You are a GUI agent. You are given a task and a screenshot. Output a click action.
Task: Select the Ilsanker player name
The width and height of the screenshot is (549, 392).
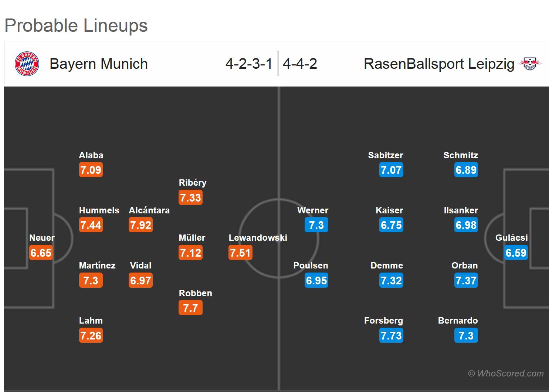point(461,210)
